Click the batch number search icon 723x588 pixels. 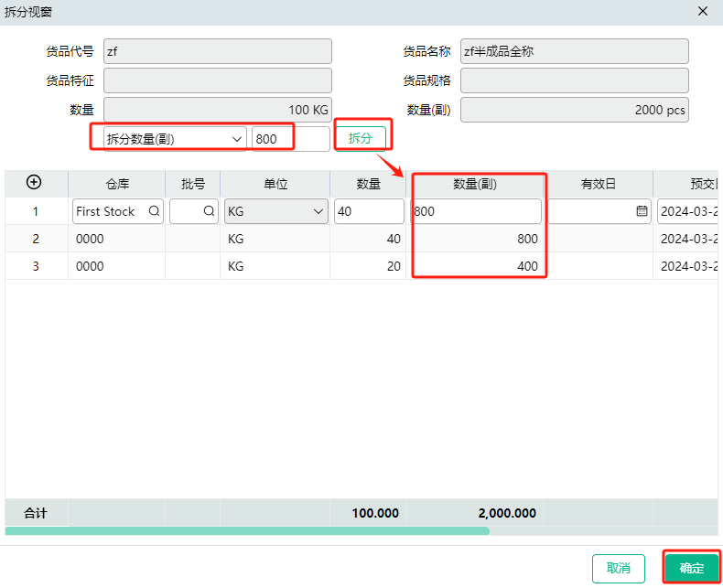[x=209, y=211]
